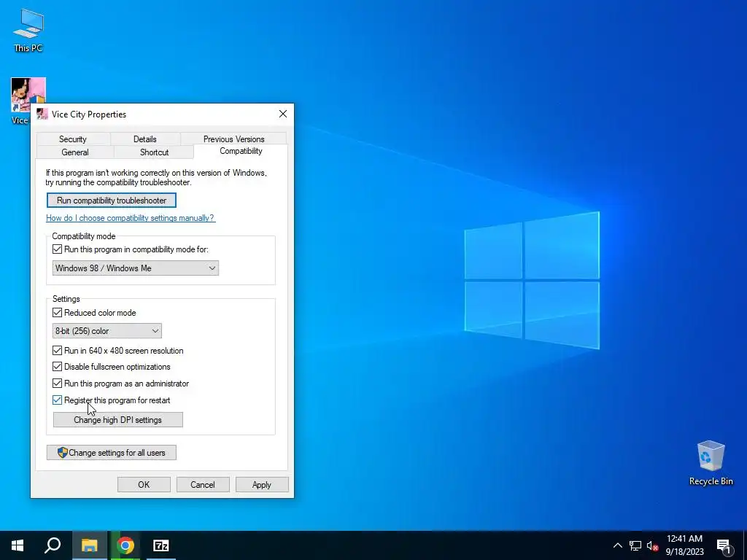Image resolution: width=747 pixels, height=560 pixels.
Task: Uncheck Run this program in compatibility mode
Action: [x=57, y=249]
